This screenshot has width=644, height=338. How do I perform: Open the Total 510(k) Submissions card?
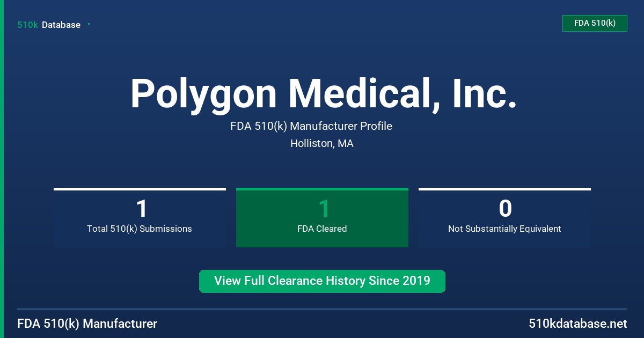[x=140, y=217]
